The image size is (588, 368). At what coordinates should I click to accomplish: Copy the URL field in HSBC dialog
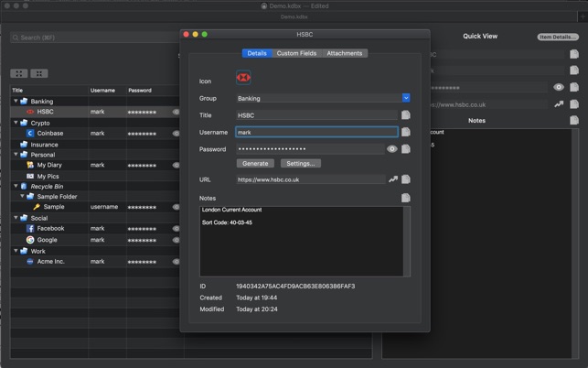pos(406,179)
